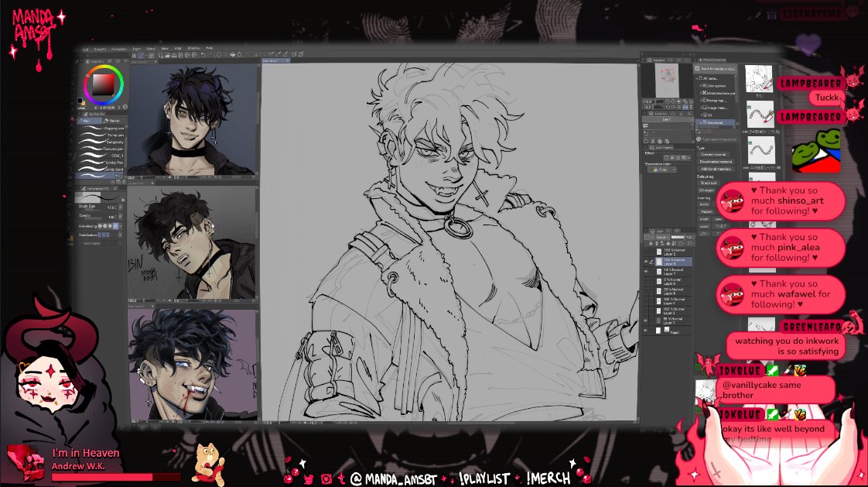Toggle visibility of Layer 1

pyautogui.click(x=645, y=321)
